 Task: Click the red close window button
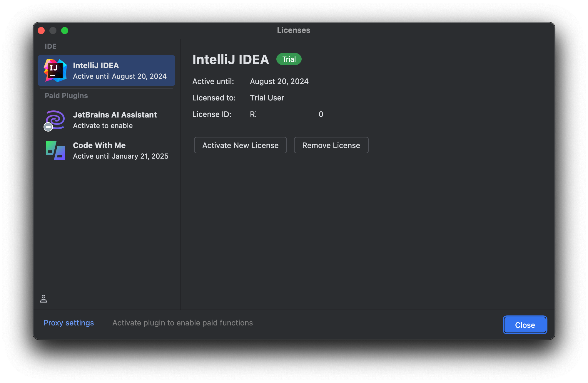[41, 31]
